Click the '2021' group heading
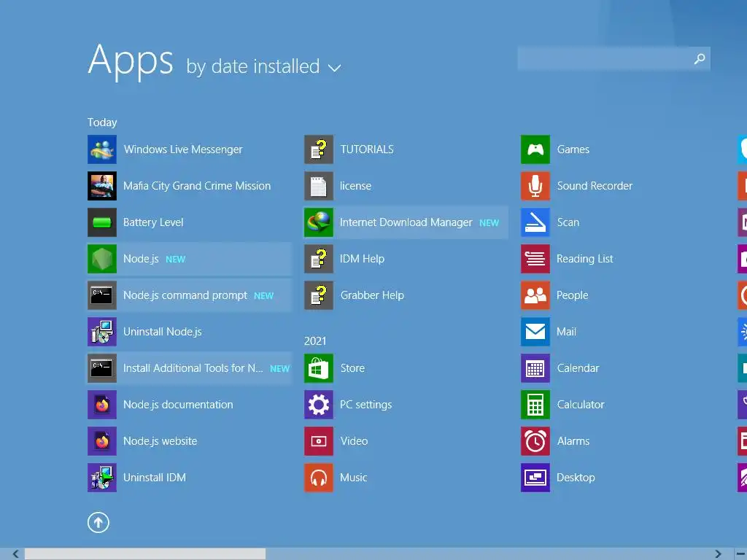Screen dimensions: 747x560 (x=315, y=341)
